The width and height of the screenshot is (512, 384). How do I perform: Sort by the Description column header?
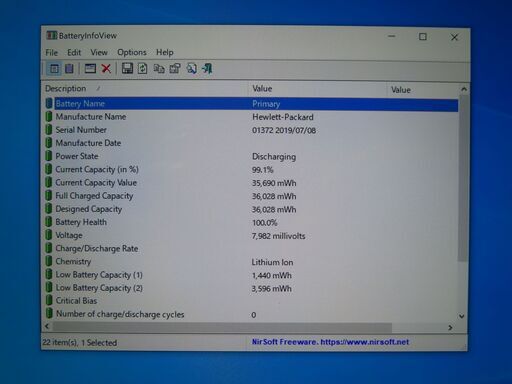146,89
